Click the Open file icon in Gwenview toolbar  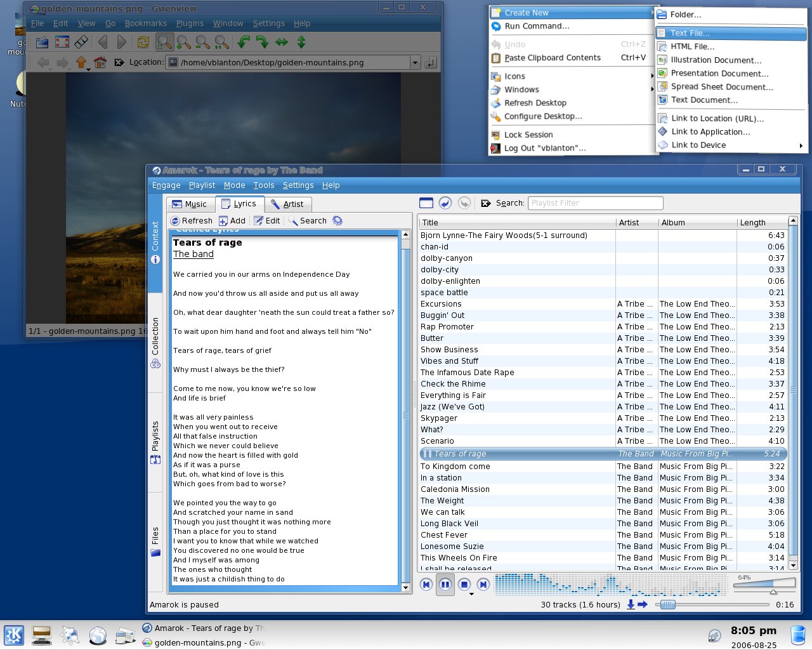pyautogui.click(x=42, y=43)
